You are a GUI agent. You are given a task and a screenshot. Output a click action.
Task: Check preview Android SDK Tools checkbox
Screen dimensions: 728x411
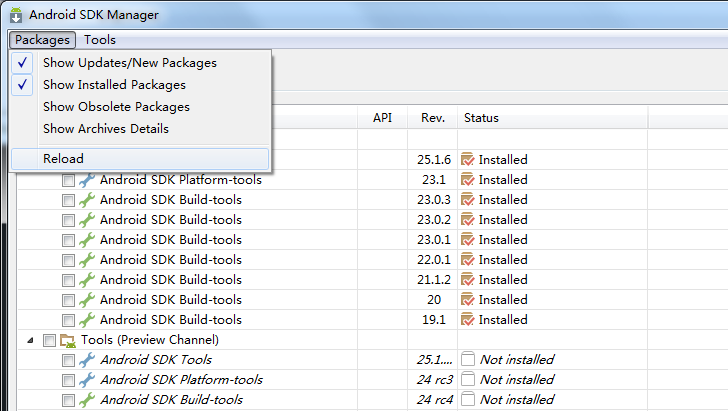[x=68, y=360]
